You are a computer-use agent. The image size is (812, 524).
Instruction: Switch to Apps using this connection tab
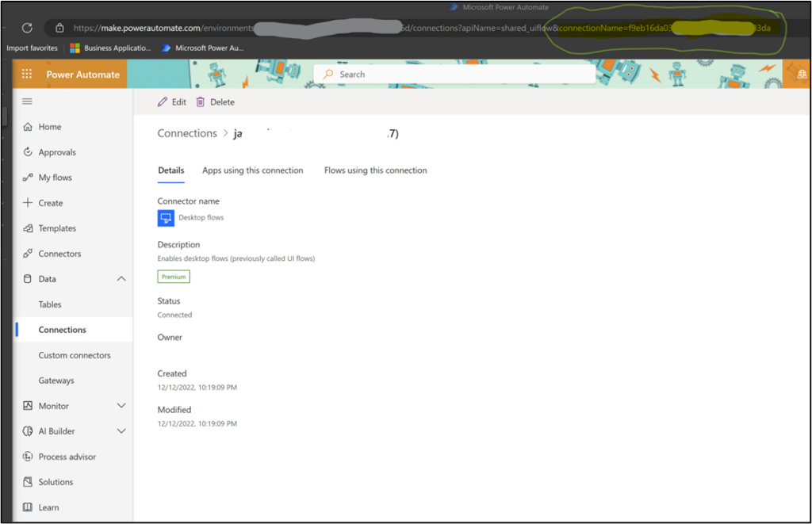[252, 170]
